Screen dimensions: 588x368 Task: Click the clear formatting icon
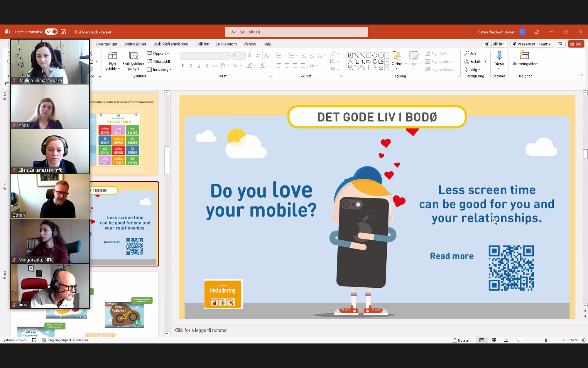coord(267,56)
